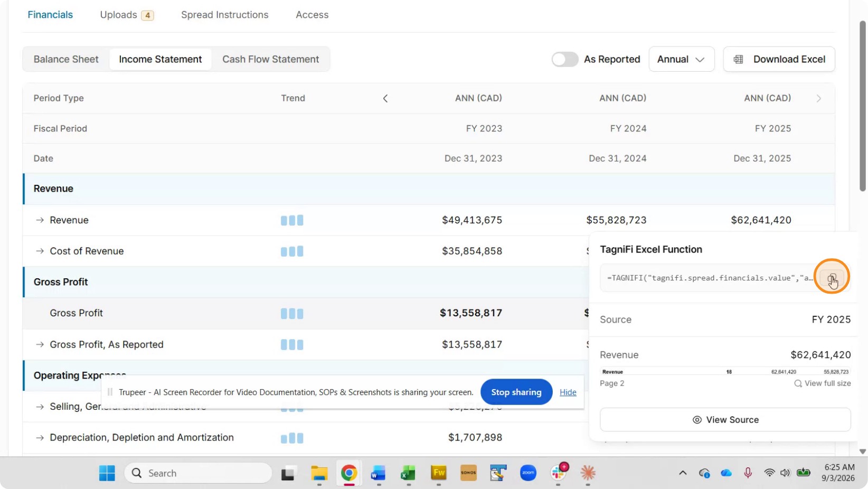The height and width of the screenshot is (489, 868).
Task: Open File Explorer from the taskbar
Action: pyautogui.click(x=319, y=473)
